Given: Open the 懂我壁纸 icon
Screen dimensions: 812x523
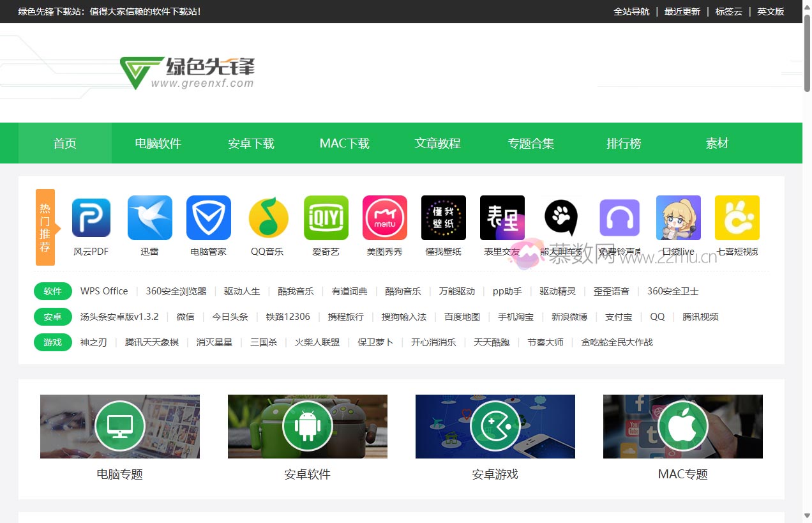Looking at the screenshot, I should tap(443, 217).
